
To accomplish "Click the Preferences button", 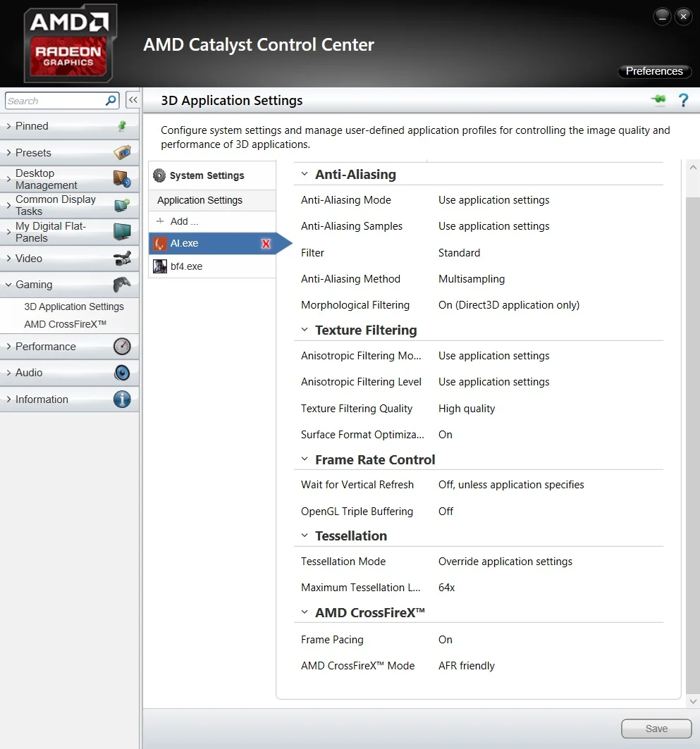I will [654, 71].
